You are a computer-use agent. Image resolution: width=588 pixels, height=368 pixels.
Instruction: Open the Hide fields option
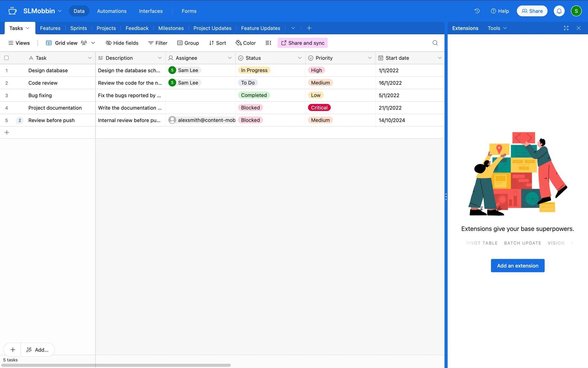pyautogui.click(x=122, y=43)
